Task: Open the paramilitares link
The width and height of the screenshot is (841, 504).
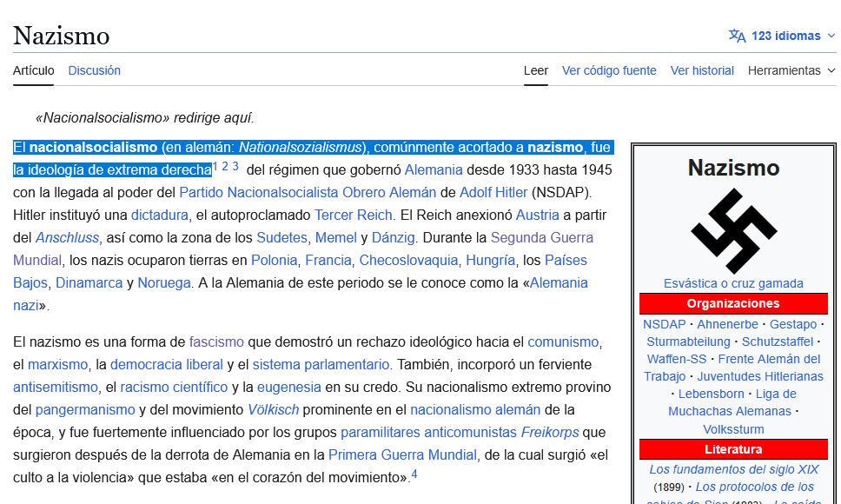Action: tap(381, 432)
